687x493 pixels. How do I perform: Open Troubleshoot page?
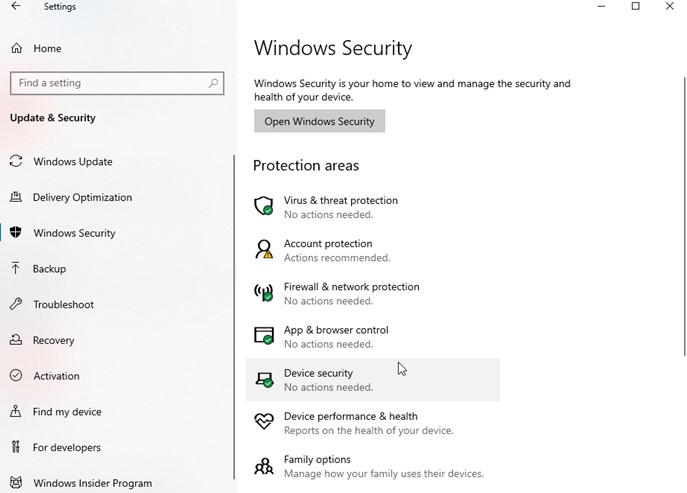[x=64, y=304]
